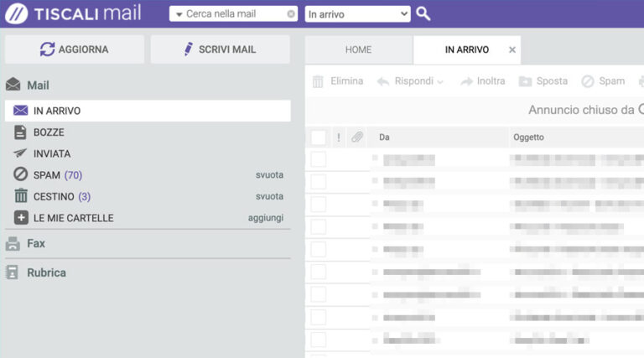Screen dimensions: 644x358
Task: Click the INVIATA paper plane icon
Action: tap(20, 153)
